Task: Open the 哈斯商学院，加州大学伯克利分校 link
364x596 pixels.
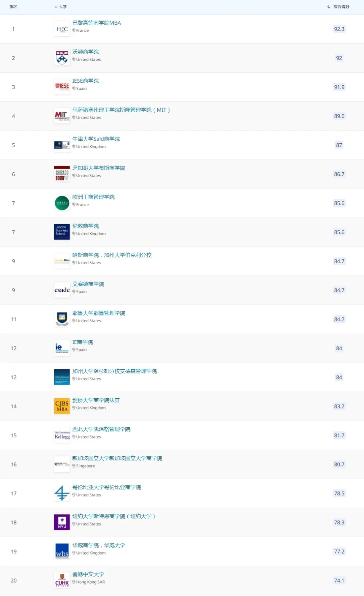Action: 112,255
